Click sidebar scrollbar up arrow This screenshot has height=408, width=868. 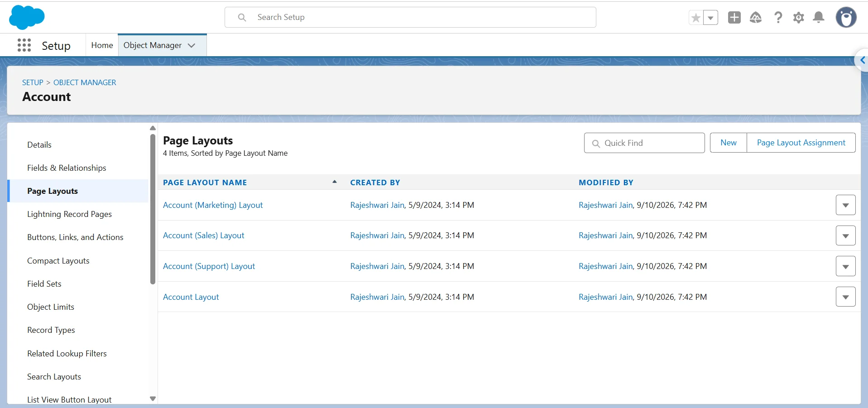point(153,128)
